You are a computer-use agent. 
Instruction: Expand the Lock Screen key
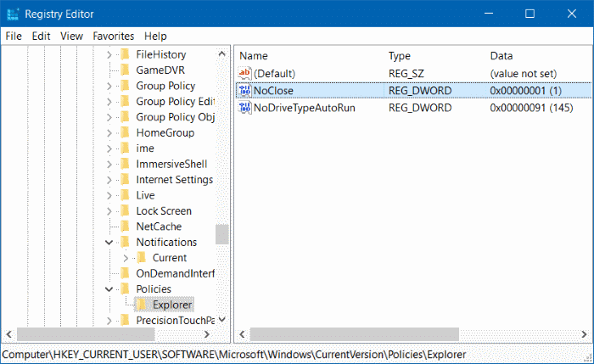pyautogui.click(x=109, y=211)
